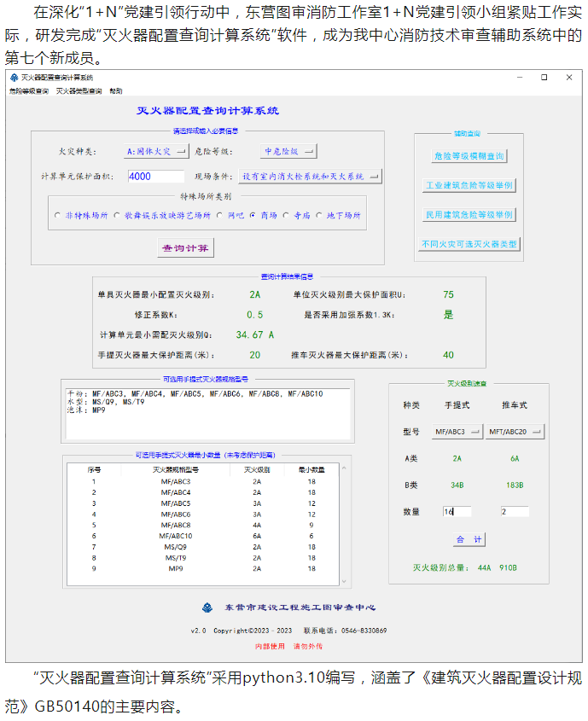Expand the cart model dropdown MFT/ABC20

point(515,432)
